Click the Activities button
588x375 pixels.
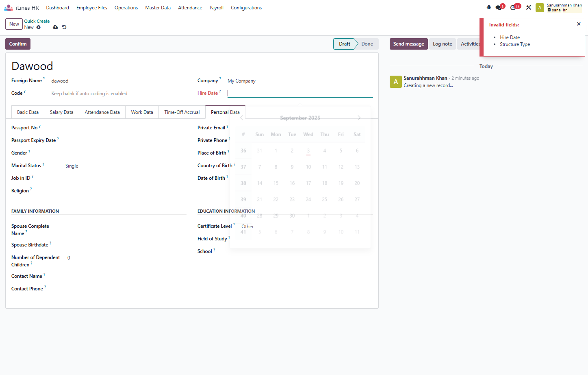(x=469, y=44)
